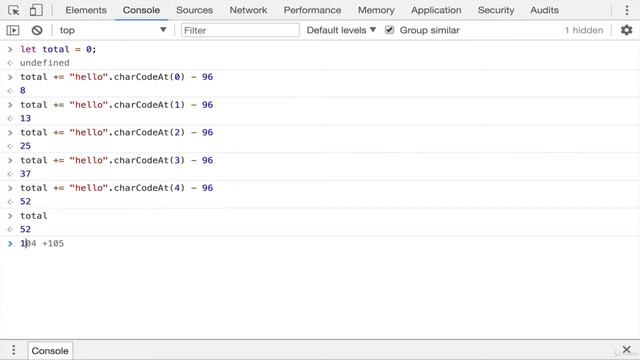Select the Console tab at top
Screen dimensions: 640x360
tap(141, 10)
